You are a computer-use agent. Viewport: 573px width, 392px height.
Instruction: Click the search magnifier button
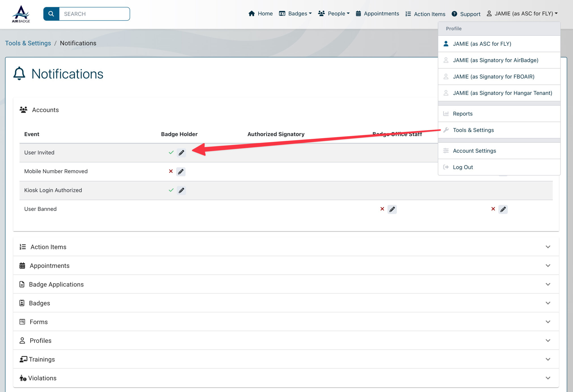coord(51,14)
